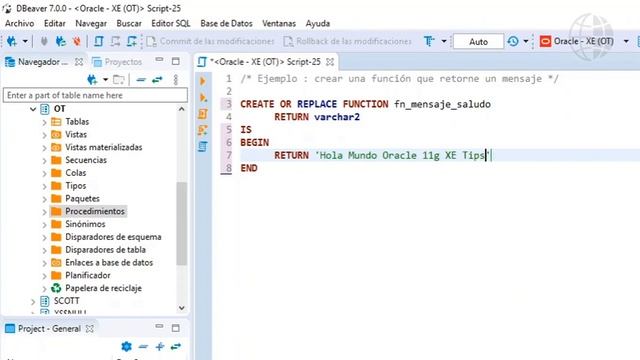Click Commit de las modificaciones button
The height and width of the screenshot is (360, 640).
(210, 41)
